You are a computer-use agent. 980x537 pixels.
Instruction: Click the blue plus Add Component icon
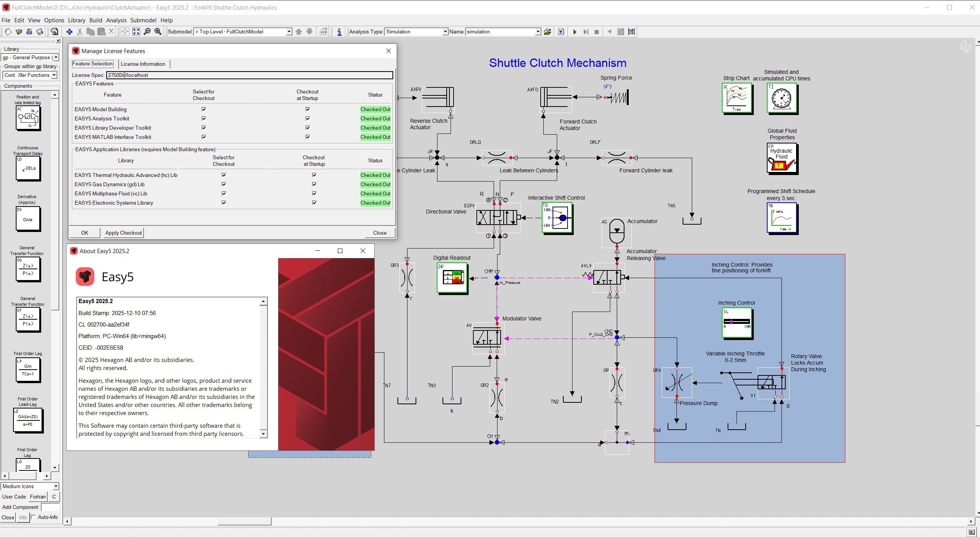tap(69, 32)
